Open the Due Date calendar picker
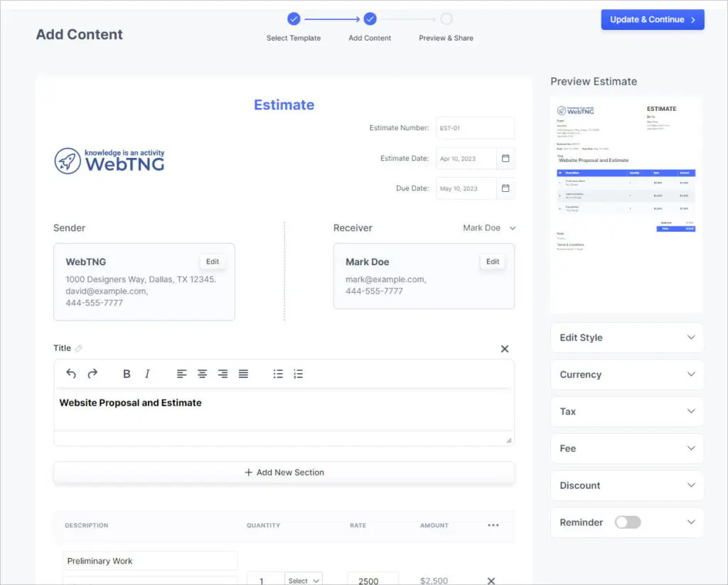 (x=506, y=188)
